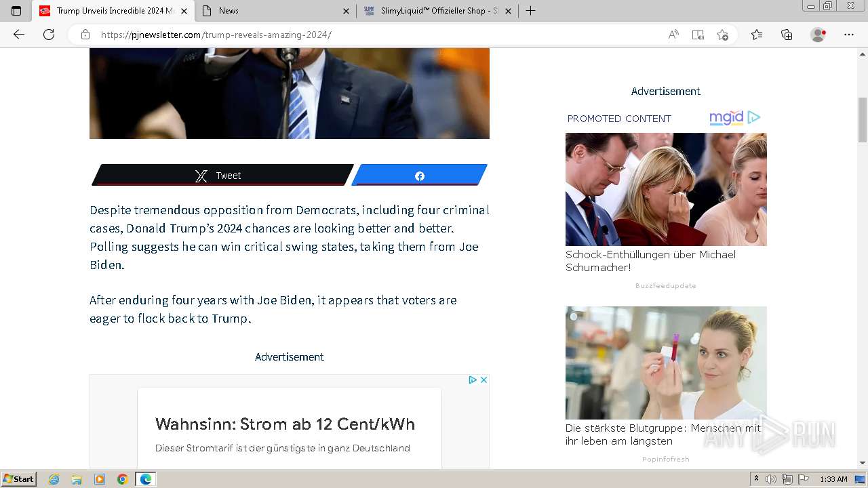The height and width of the screenshot is (488, 868).
Task: Click the scrollbar up arrow
Action: point(863,54)
